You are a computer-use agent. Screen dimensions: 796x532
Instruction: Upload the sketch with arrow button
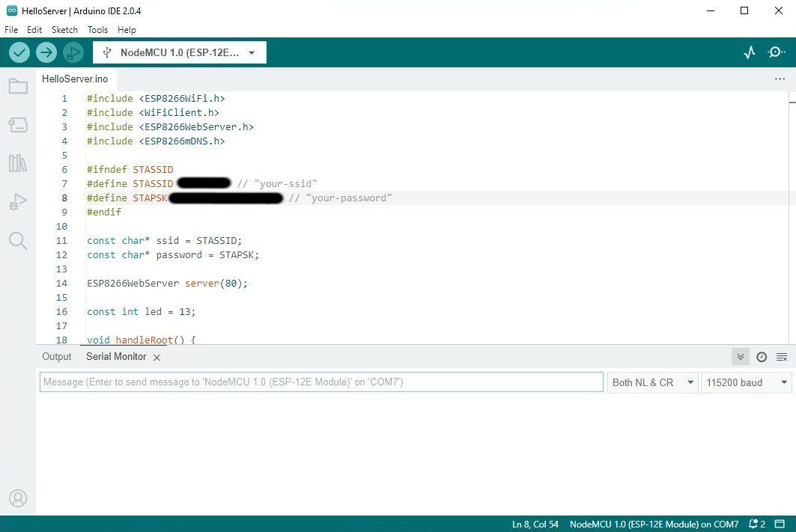(46, 52)
